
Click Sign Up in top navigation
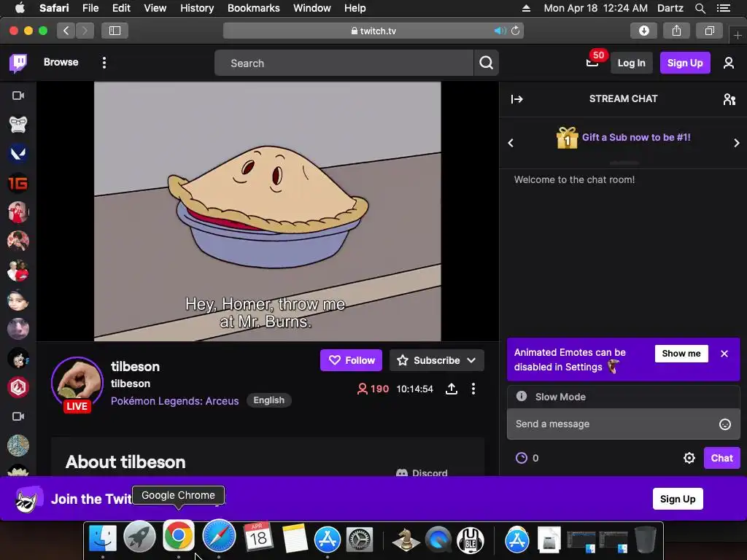click(x=684, y=63)
